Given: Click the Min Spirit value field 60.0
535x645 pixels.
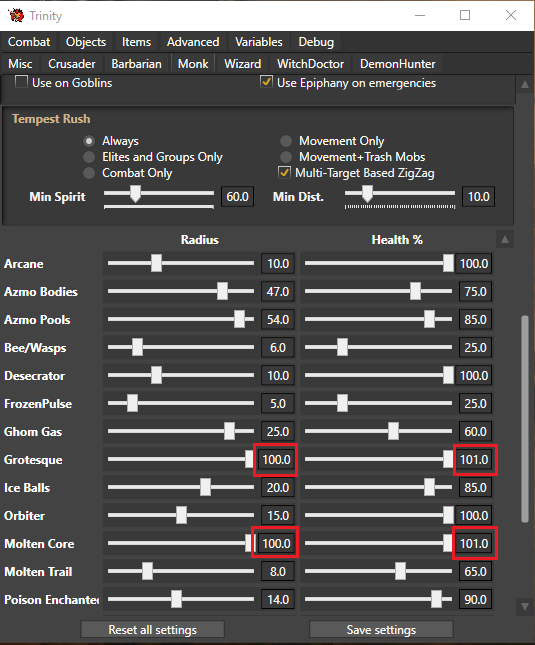Looking at the screenshot, I should point(237,197).
